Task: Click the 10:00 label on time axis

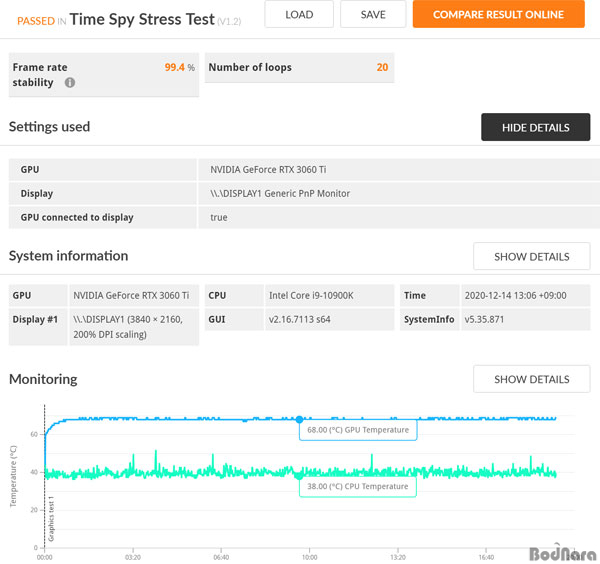Action: coord(310,557)
